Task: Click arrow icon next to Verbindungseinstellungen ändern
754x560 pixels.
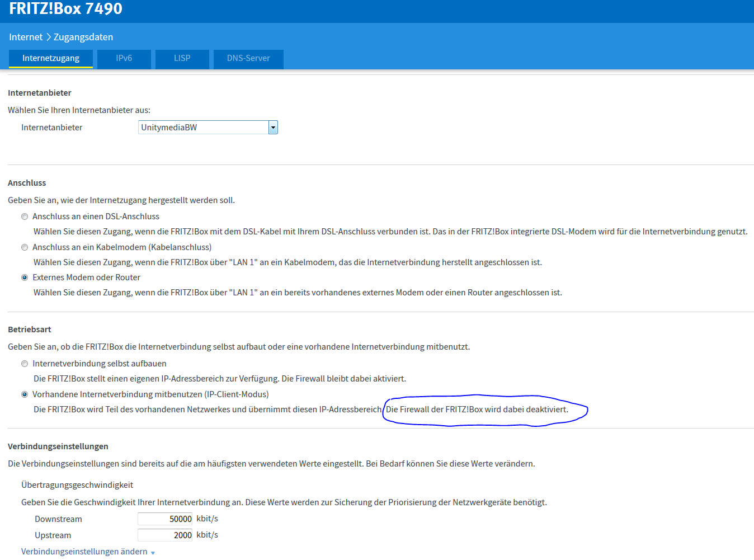Action: [153, 553]
